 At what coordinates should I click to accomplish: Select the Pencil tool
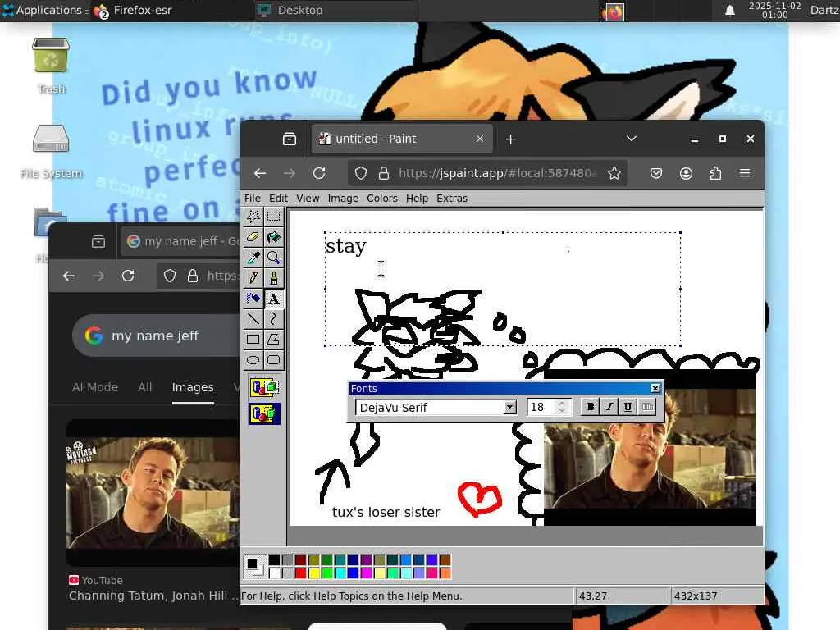253,278
